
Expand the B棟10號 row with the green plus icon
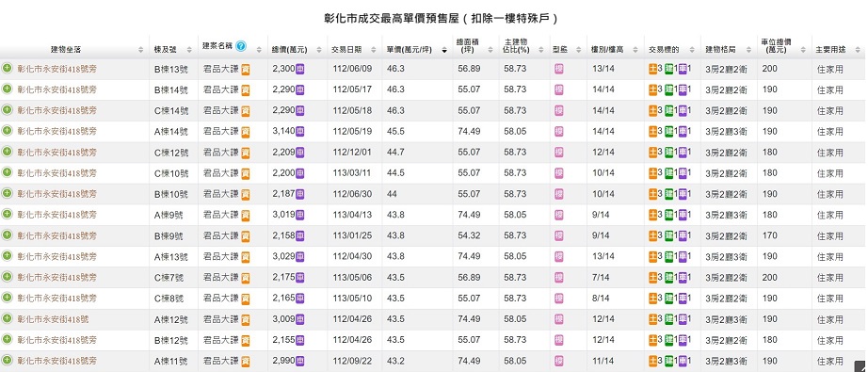point(7,193)
